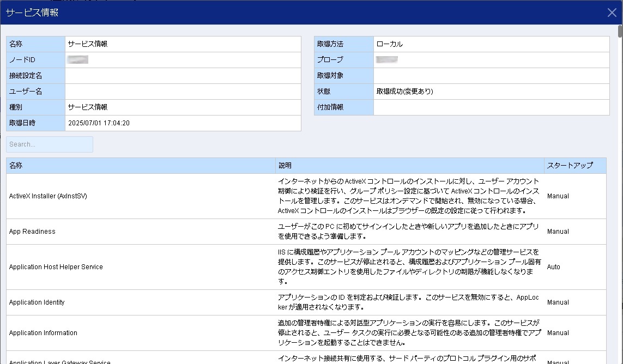Click the 取得方法 value ローカル

click(390, 44)
